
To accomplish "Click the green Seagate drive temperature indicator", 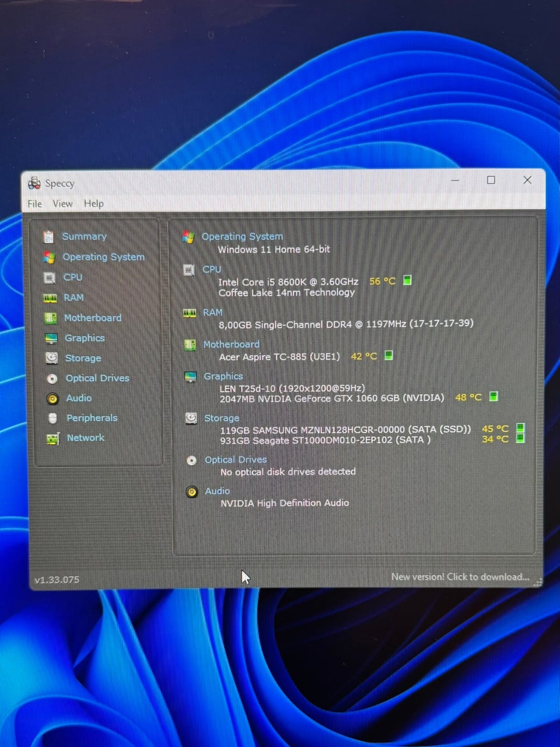I will [x=521, y=438].
